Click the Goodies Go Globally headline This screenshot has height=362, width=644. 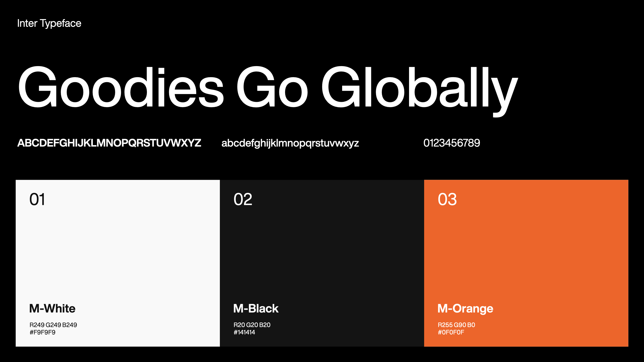point(268,88)
